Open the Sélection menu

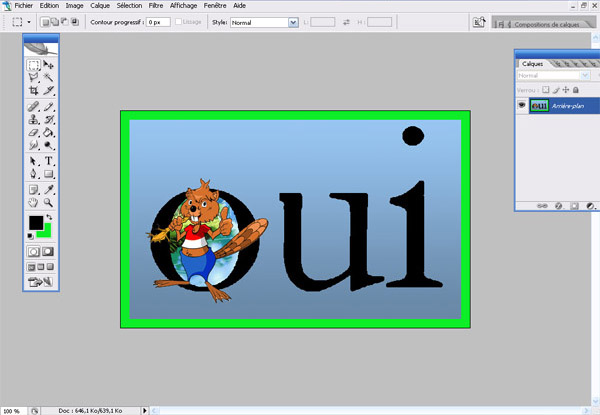click(x=129, y=5)
